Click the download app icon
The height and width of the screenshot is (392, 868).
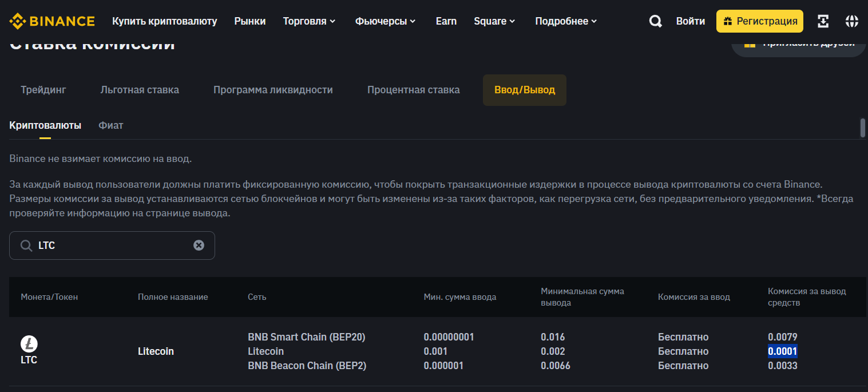823,21
